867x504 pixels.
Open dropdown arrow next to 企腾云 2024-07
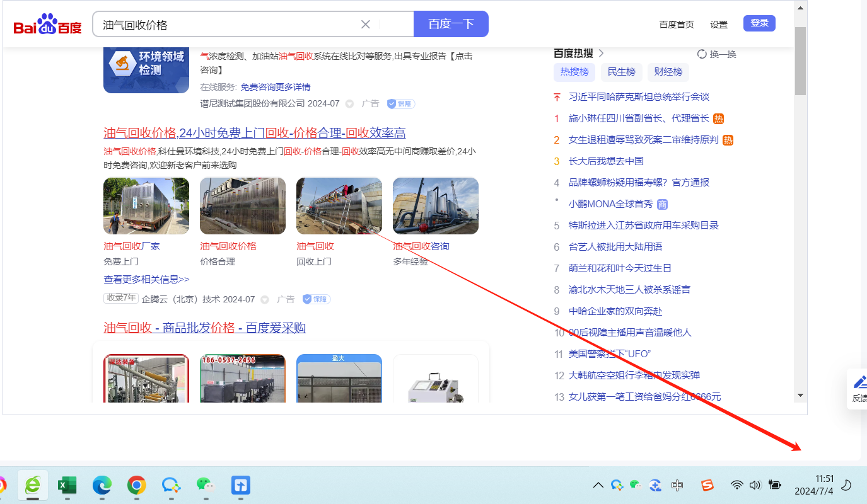tap(265, 300)
